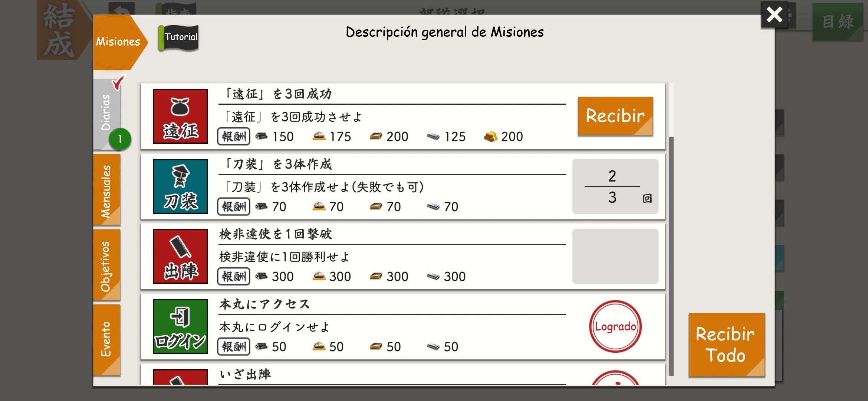The height and width of the screenshot is (401, 868).
Task: Click the mission list vertical scrollbar
Action: click(671, 256)
